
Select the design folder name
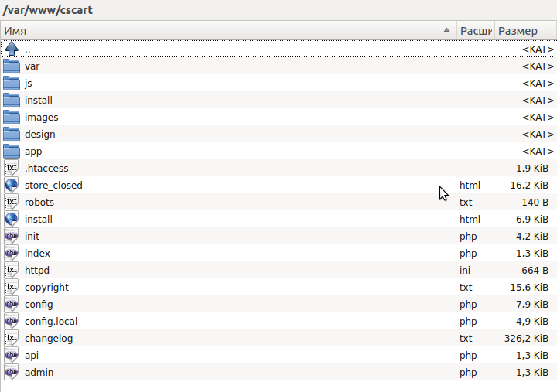tap(40, 134)
